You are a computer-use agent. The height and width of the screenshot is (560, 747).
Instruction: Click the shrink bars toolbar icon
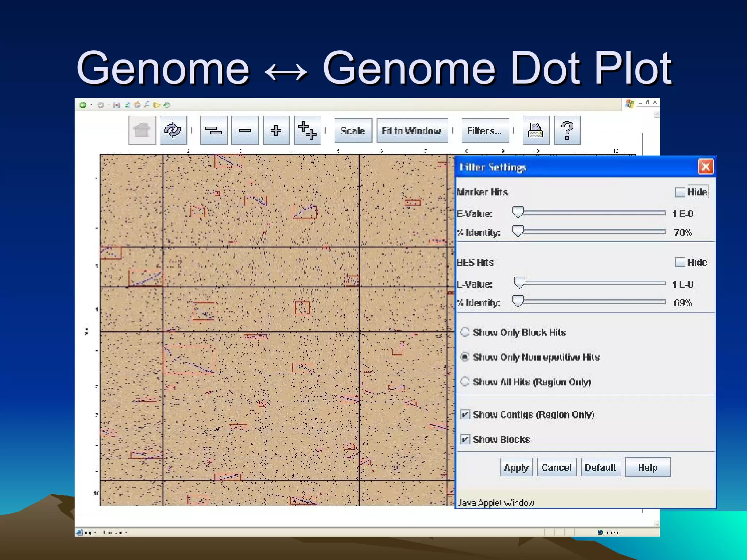pyautogui.click(x=214, y=130)
